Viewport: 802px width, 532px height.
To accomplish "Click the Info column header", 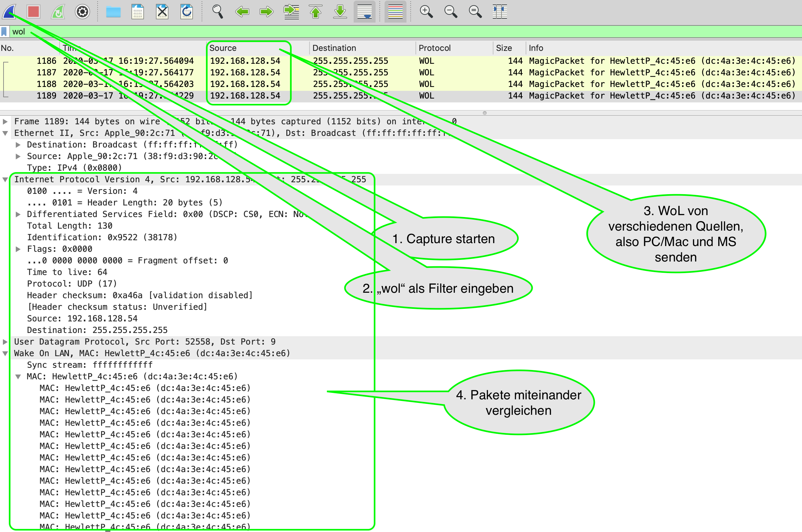I will point(536,48).
